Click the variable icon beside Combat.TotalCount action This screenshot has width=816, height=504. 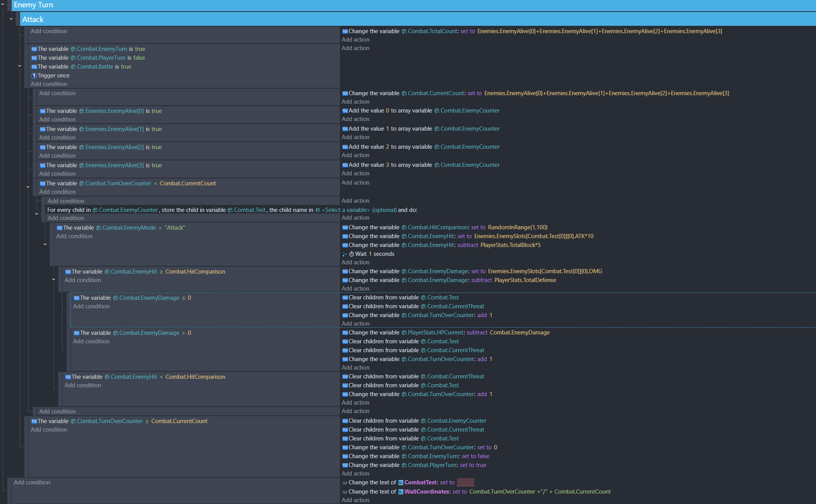point(345,31)
